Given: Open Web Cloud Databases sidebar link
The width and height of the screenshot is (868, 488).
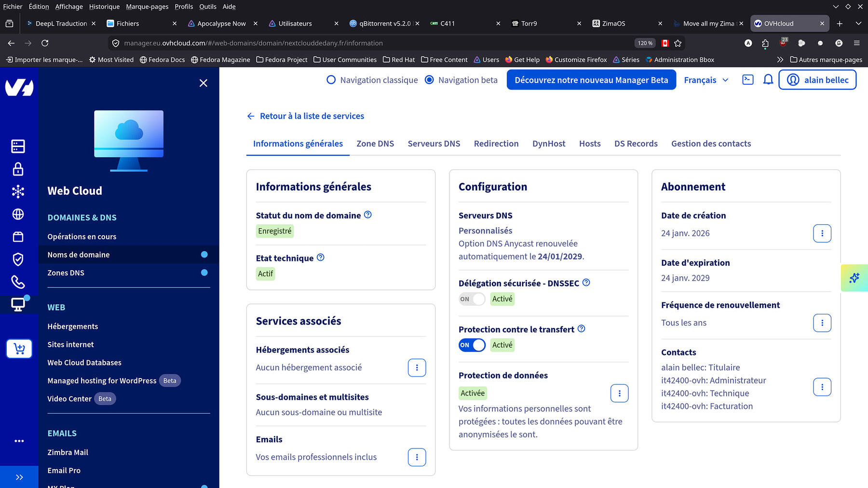Looking at the screenshot, I should click(84, 363).
